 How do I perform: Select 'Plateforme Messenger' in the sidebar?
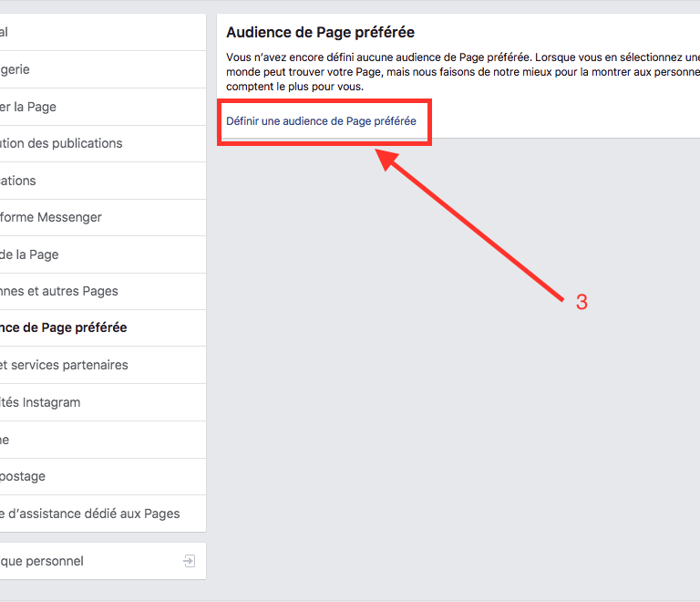(x=53, y=217)
